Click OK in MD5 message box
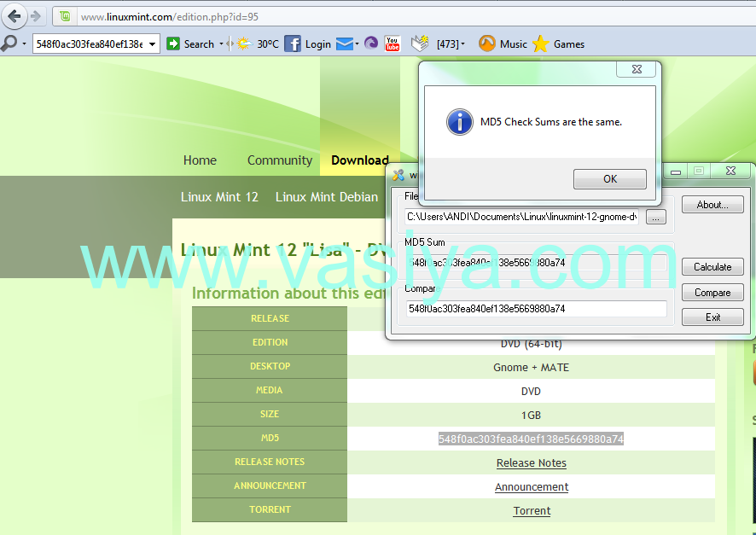The width and height of the screenshot is (756, 535). click(610, 179)
